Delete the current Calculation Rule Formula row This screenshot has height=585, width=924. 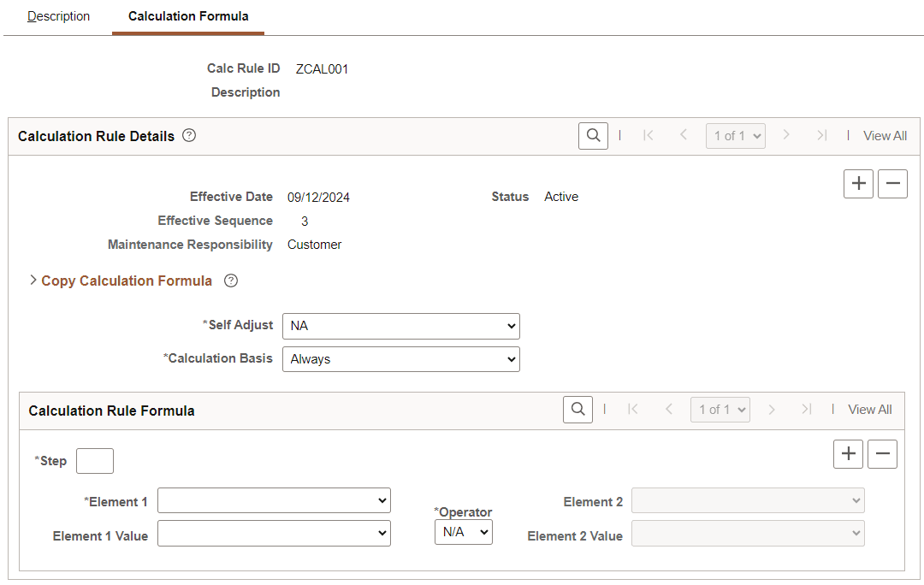coord(882,453)
